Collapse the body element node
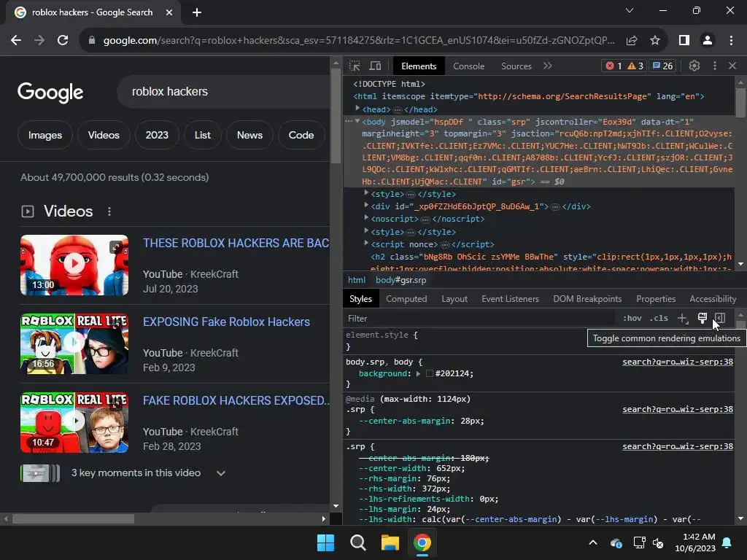The image size is (747, 560). tap(357, 122)
